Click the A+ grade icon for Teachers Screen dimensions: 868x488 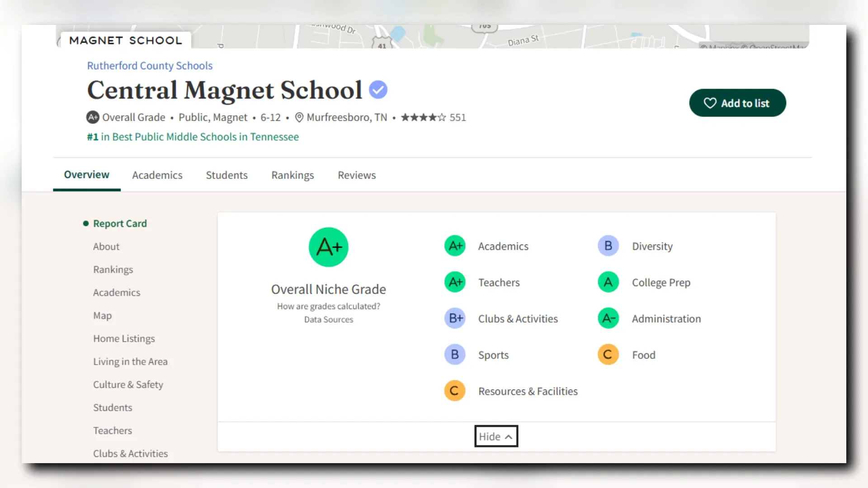[455, 282]
